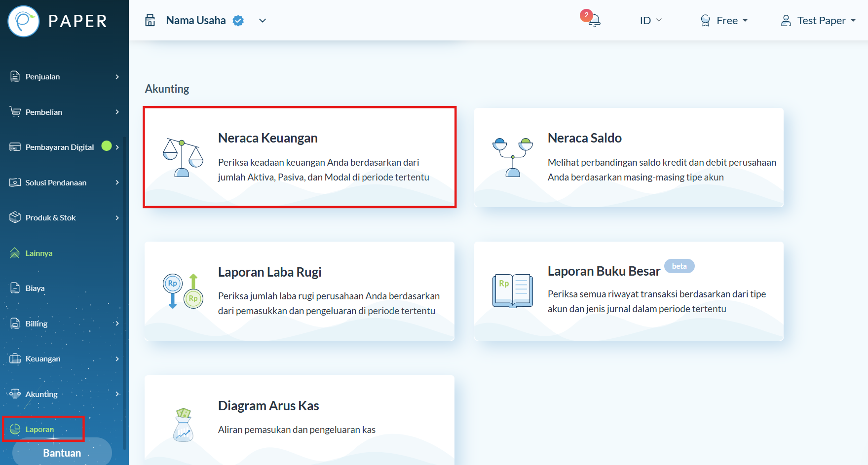This screenshot has width=868, height=465.
Task: Click the Diagram Arus Kas description text
Action: [297, 429]
